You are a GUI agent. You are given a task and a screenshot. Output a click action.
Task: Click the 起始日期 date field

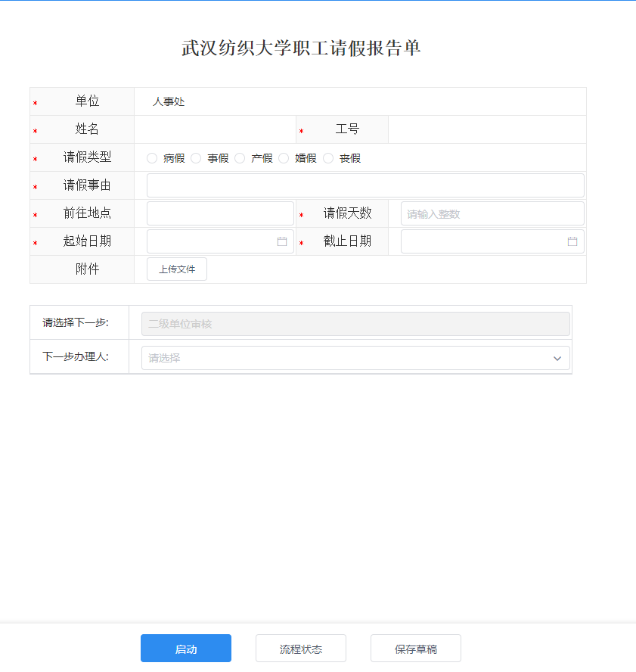click(x=220, y=241)
